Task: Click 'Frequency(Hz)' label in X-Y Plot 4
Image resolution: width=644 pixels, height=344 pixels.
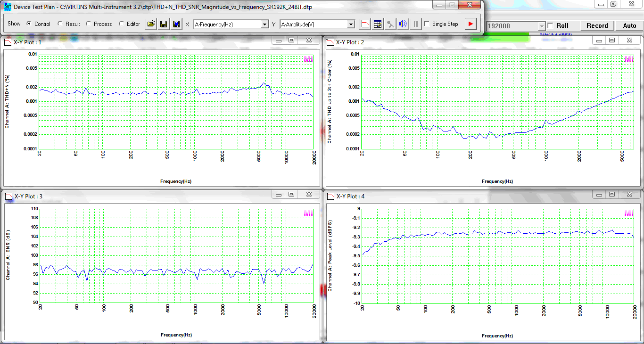Action: pyautogui.click(x=497, y=336)
